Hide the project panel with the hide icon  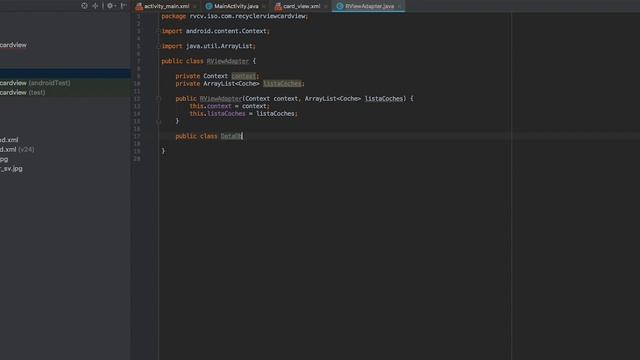pyautogui.click(x=123, y=6)
